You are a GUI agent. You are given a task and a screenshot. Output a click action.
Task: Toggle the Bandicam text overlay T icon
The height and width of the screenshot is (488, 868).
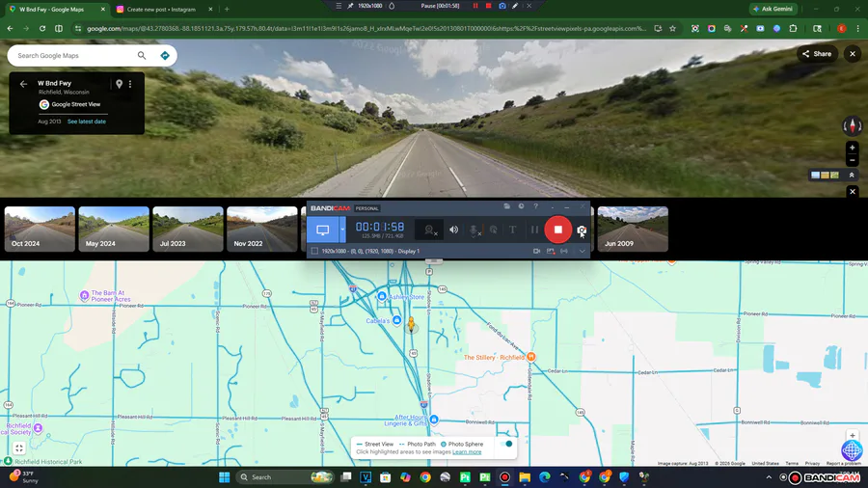(x=513, y=230)
